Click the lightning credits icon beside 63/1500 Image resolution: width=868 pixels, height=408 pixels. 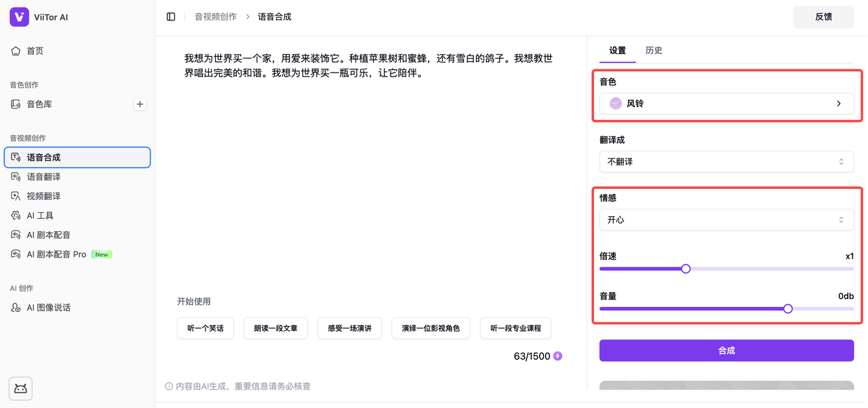(x=557, y=356)
